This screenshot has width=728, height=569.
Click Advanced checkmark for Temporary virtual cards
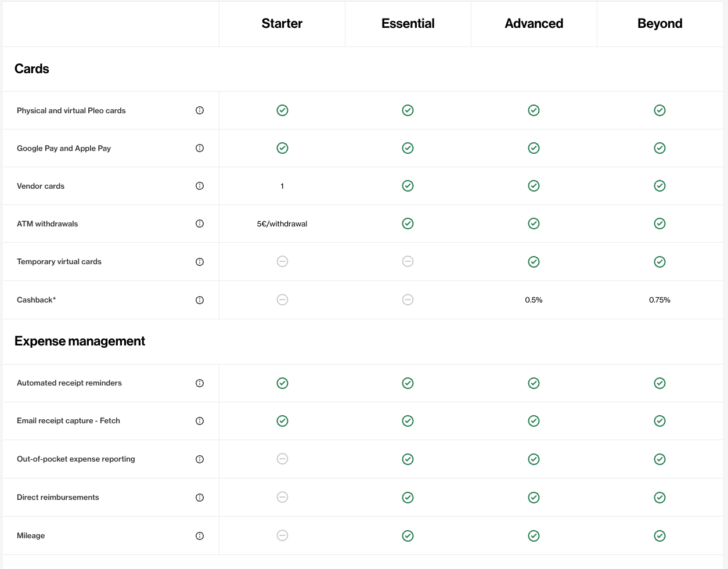pos(534,262)
